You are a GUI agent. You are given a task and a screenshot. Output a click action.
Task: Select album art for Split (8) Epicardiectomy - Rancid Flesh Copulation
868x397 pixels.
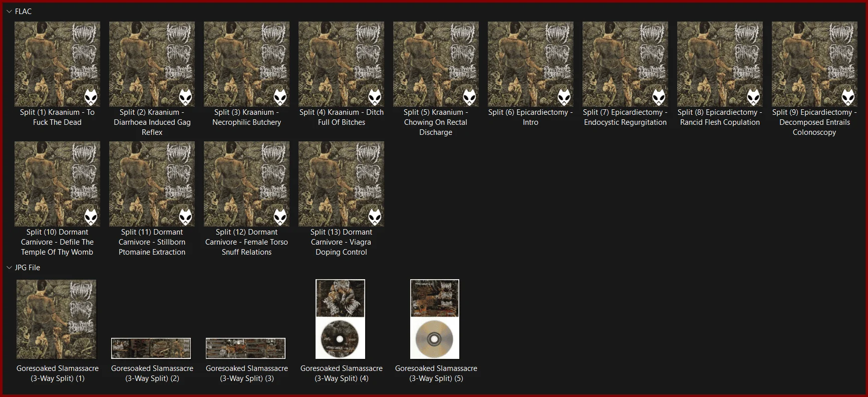click(720, 64)
